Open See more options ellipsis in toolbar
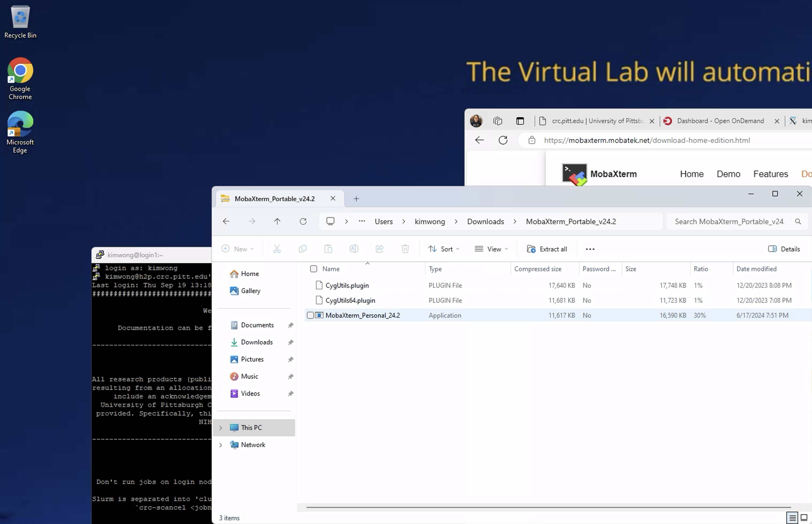The image size is (812, 524). point(590,249)
